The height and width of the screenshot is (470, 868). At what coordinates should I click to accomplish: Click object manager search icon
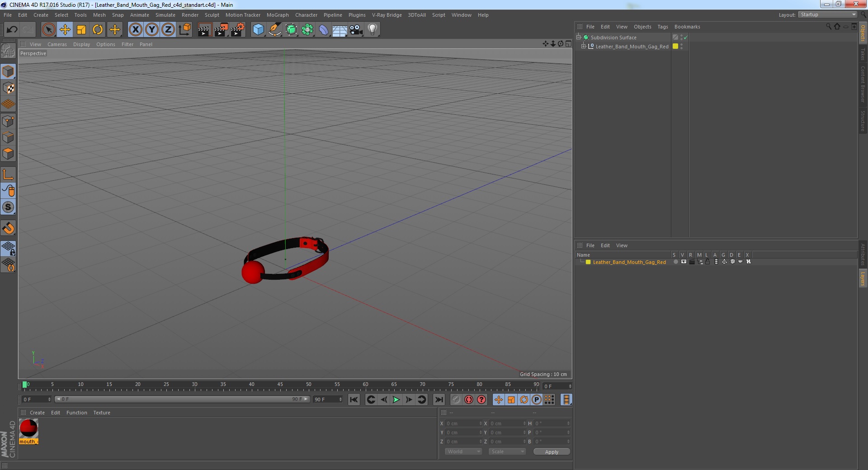pos(829,27)
